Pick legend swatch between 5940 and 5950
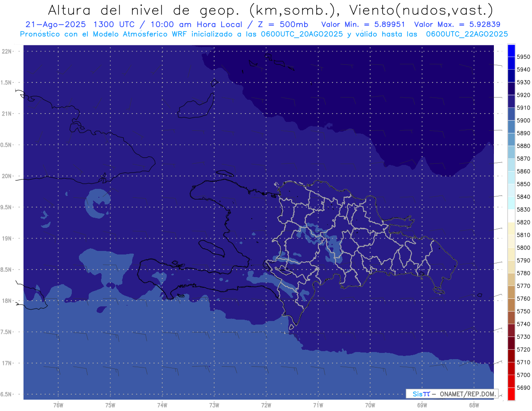The height and width of the screenshot is (411, 532). [x=511, y=63]
